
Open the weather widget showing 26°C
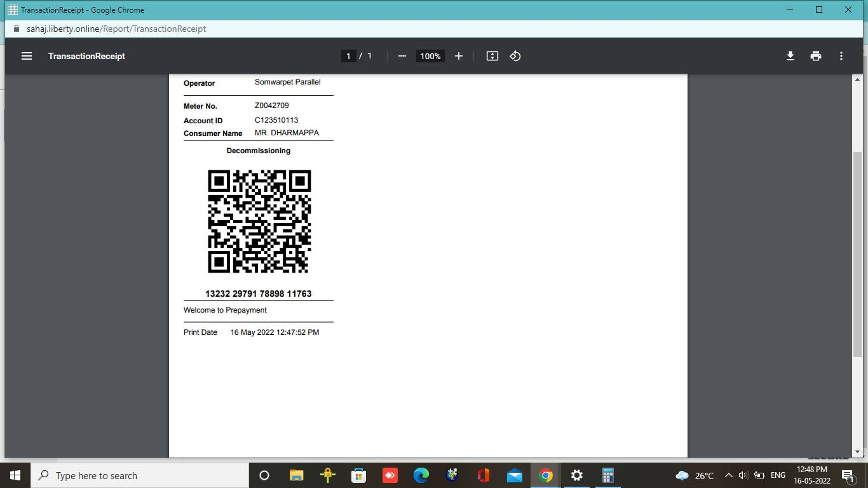coord(695,475)
